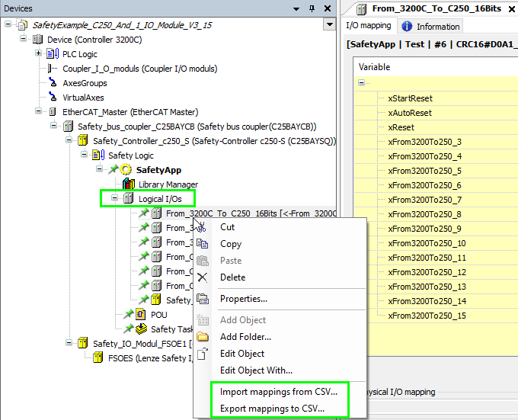Click the EtherCAT_Master device icon

coord(53,112)
